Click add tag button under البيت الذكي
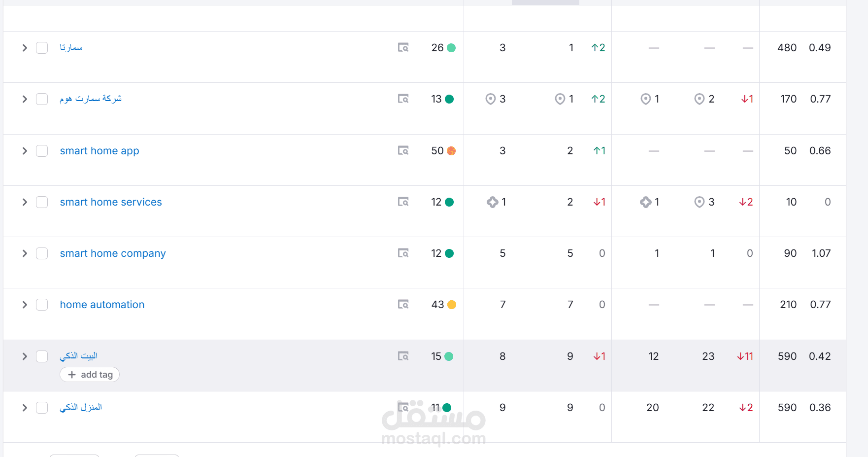The height and width of the screenshot is (457, 868). [90, 375]
